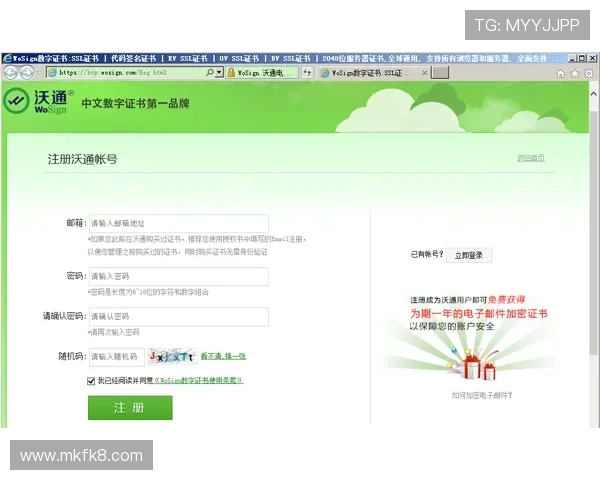
Task: Click 中文数字证书第一品牌 slogan text
Action: coord(135,103)
